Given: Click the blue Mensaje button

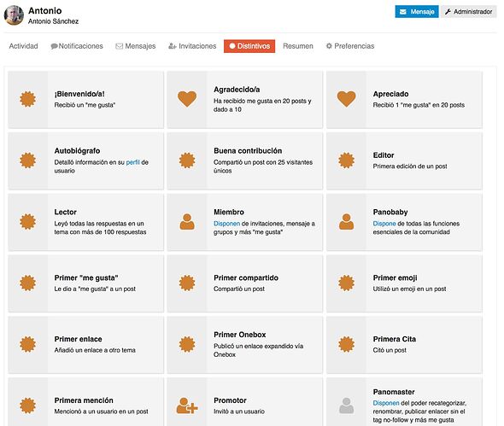Looking at the screenshot, I should [x=417, y=12].
